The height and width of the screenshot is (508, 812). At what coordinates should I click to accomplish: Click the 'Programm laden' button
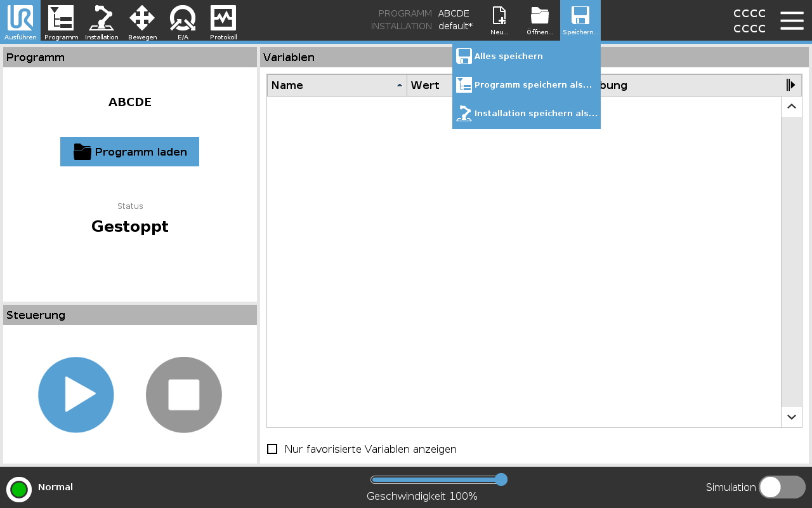click(129, 152)
